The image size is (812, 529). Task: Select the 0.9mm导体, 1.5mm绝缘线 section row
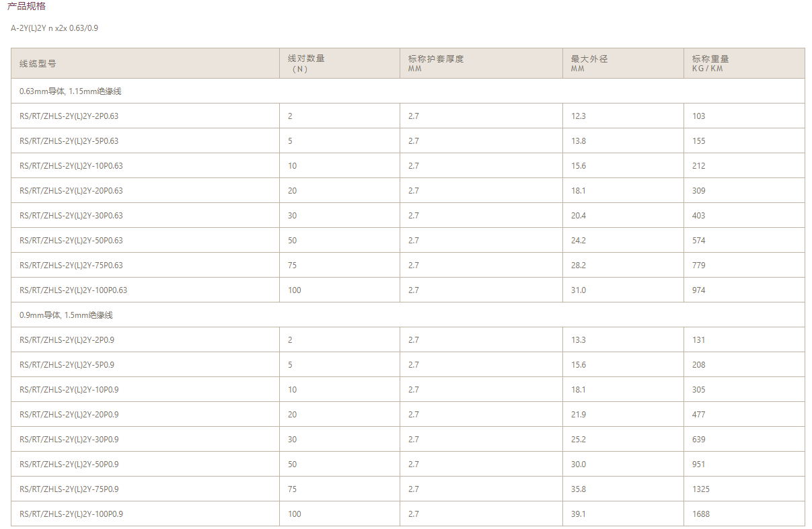coord(66,315)
